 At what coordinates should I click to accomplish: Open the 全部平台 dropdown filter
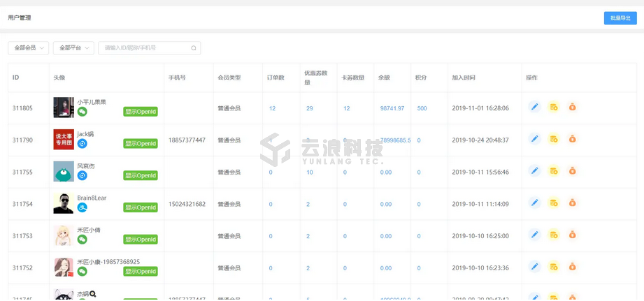point(73,48)
